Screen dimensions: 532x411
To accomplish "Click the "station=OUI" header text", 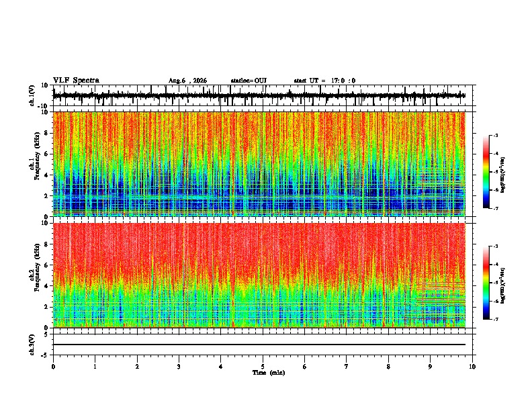I will (249, 81).
